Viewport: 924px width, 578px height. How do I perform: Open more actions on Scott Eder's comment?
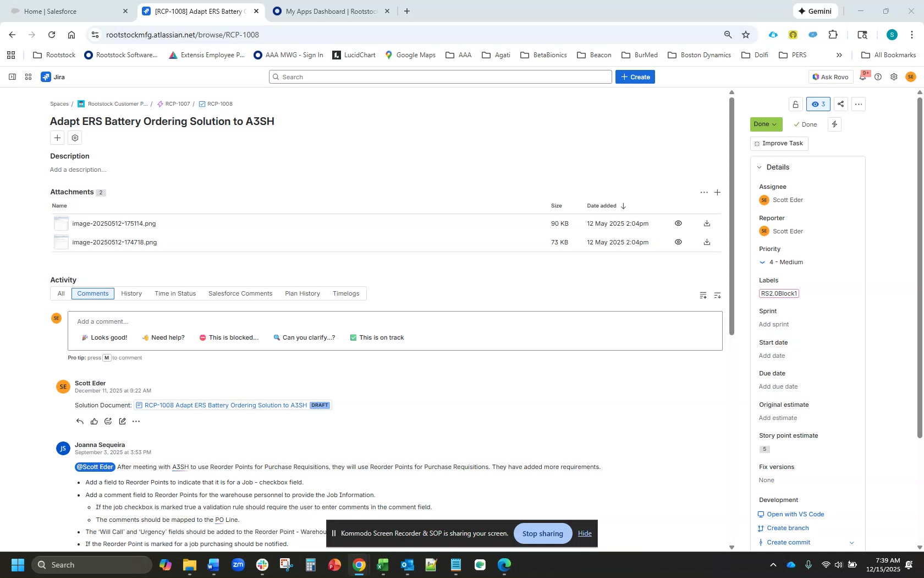coord(136,422)
